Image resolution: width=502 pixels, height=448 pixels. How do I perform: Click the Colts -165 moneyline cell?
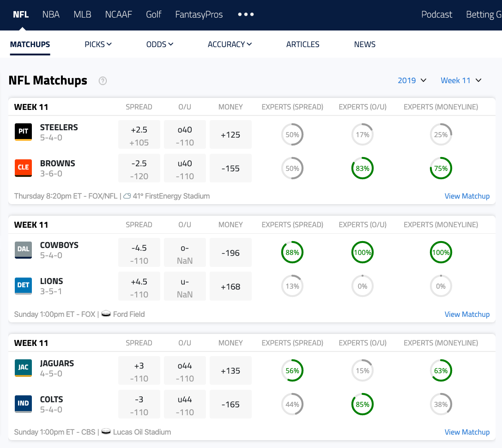(230, 404)
